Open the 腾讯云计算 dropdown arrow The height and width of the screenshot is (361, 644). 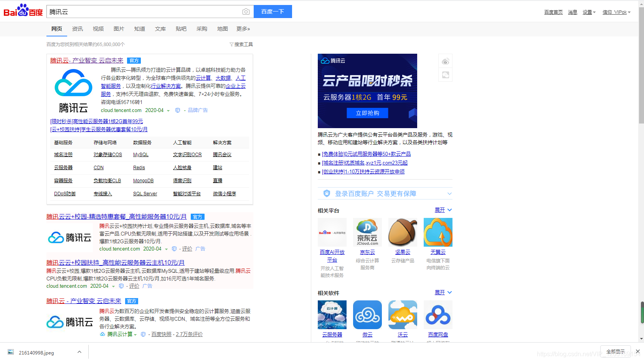pos(135,335)
